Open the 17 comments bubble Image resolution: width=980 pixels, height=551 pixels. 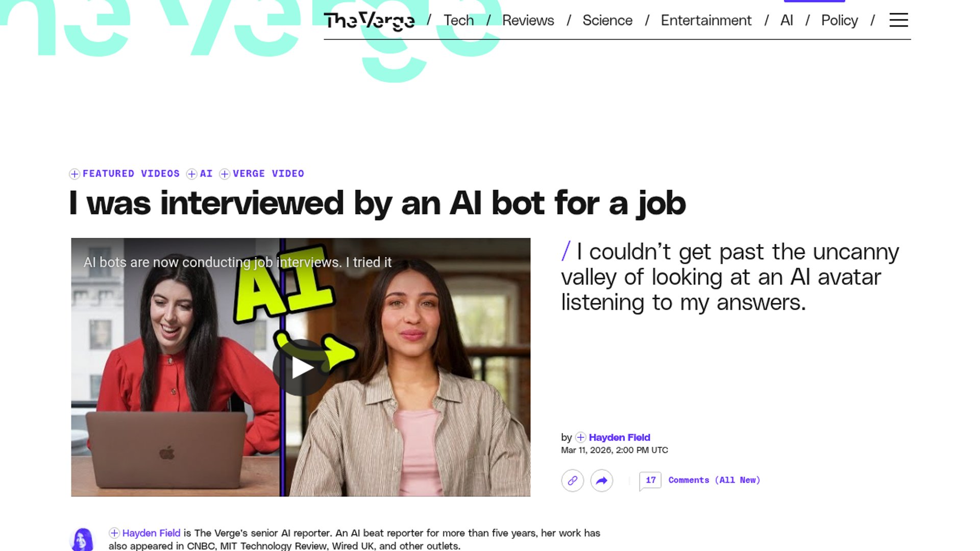[x=650, y=481]
